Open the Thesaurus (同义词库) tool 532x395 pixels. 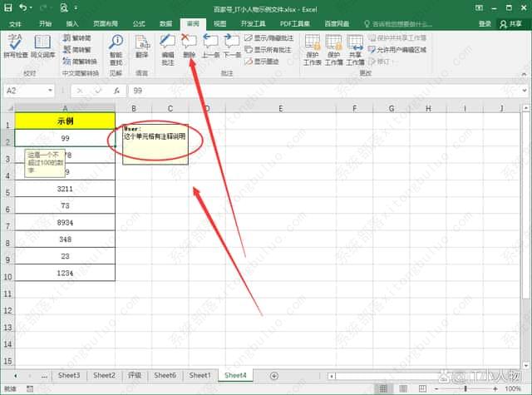click(x=42, y=45)
